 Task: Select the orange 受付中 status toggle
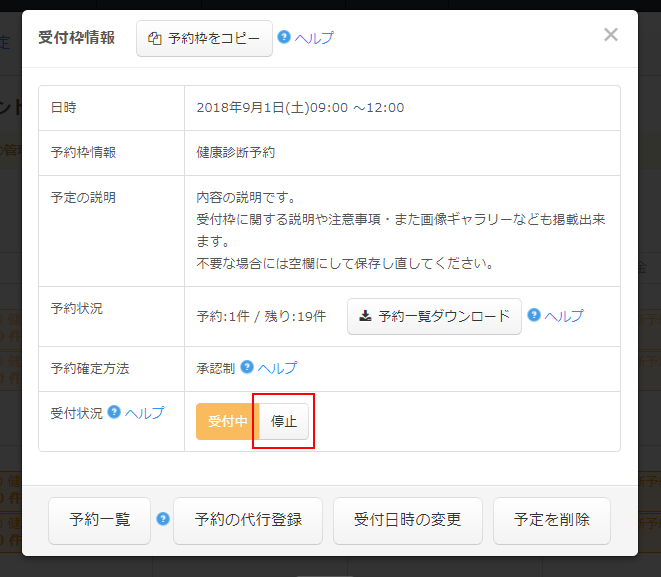point(227,422)
